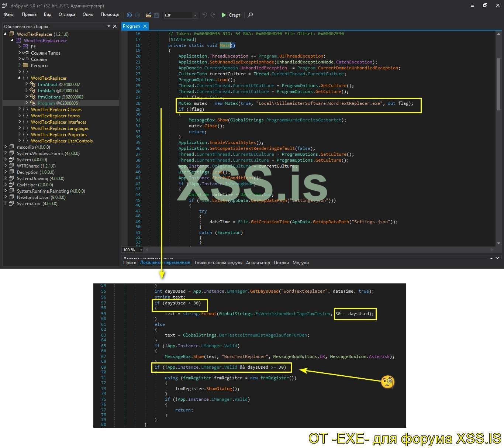Click the navigate back arrow in toolbar
The height and width of the screenshot is (448, 504).
(x=129, y=15)
